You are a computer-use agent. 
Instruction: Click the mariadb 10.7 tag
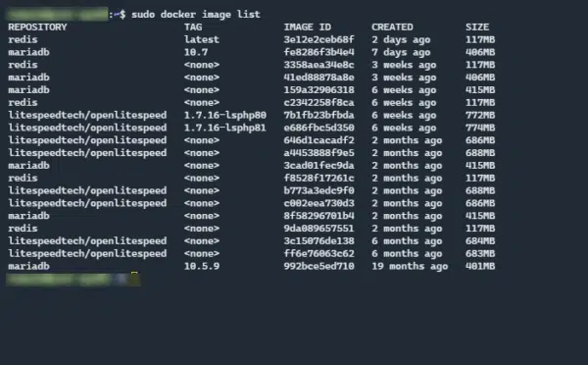pyautogui.click(x=196, y=52)
